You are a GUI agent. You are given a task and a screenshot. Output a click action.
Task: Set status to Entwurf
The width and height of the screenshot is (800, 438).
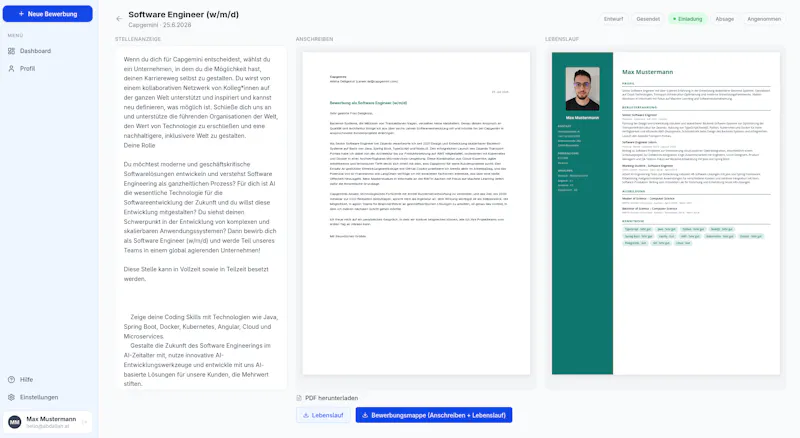(x=613, y=19)
